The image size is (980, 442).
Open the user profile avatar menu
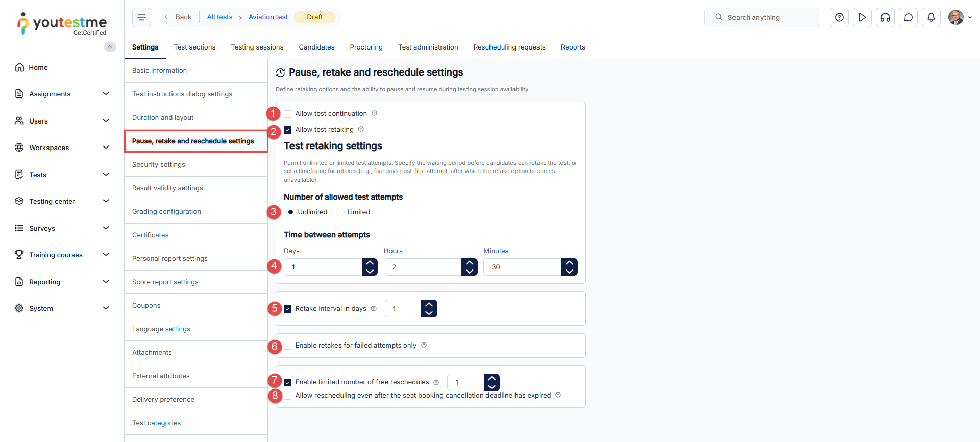[x=960, y=17]
